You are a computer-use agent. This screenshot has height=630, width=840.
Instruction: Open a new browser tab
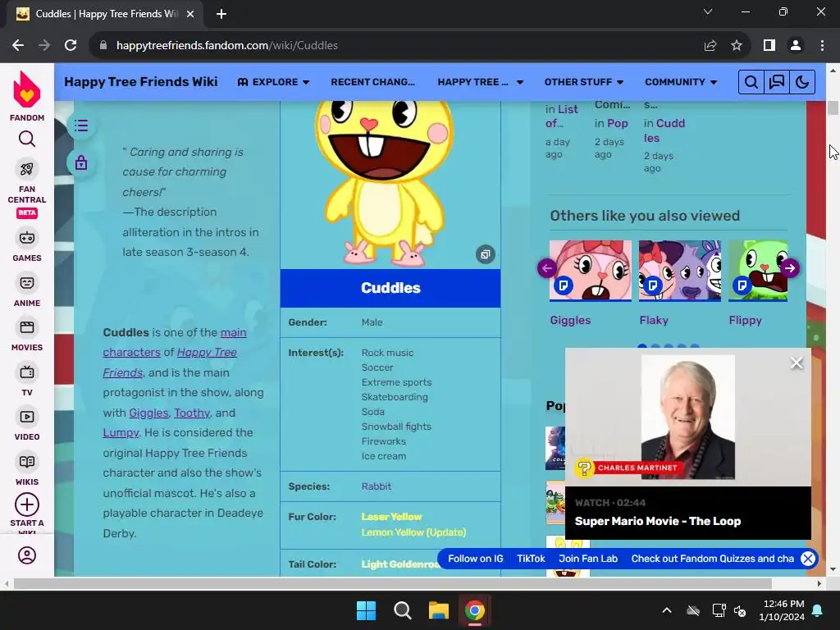point(221,14)
